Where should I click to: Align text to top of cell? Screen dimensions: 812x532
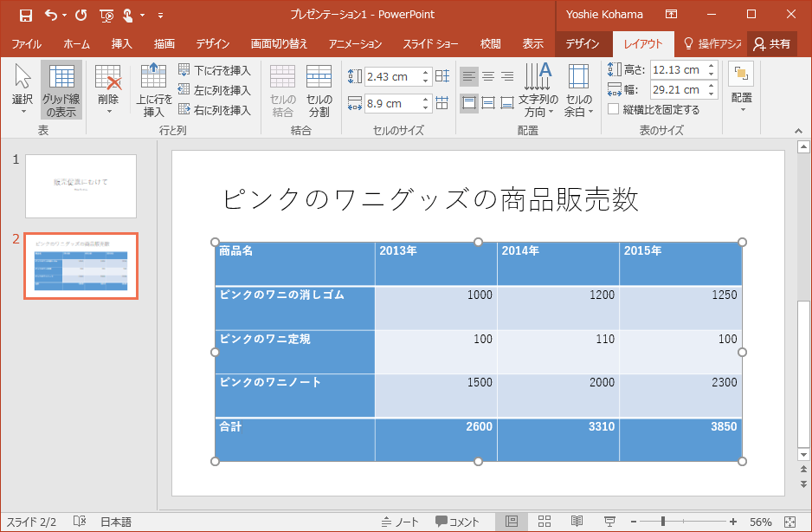[x=468, y=102]
